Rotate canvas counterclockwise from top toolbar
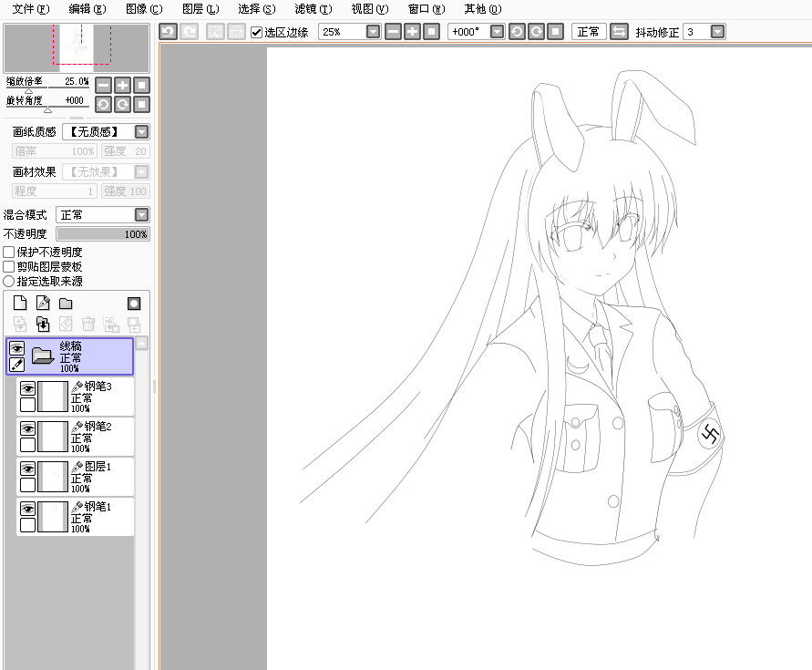The height and width of the screenshot is (670, 812). [517, 32]
